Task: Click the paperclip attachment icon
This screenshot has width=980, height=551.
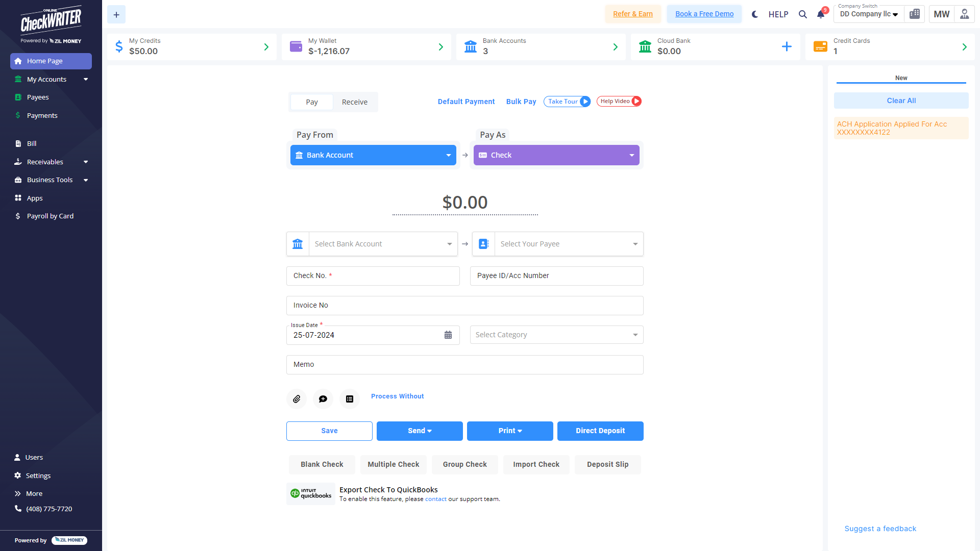Action: (297, 399)
